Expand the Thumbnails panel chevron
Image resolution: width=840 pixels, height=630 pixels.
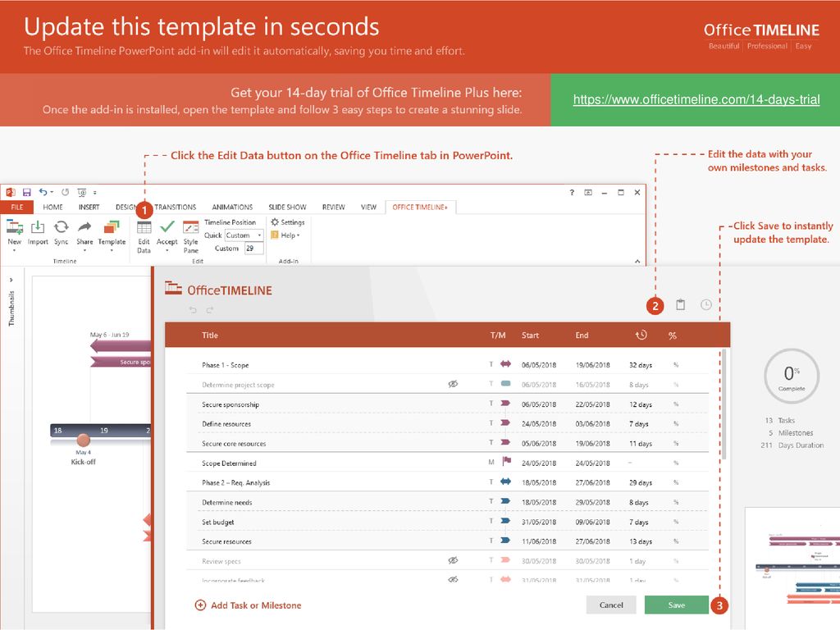pyautogui.click(x=11, y=280)
